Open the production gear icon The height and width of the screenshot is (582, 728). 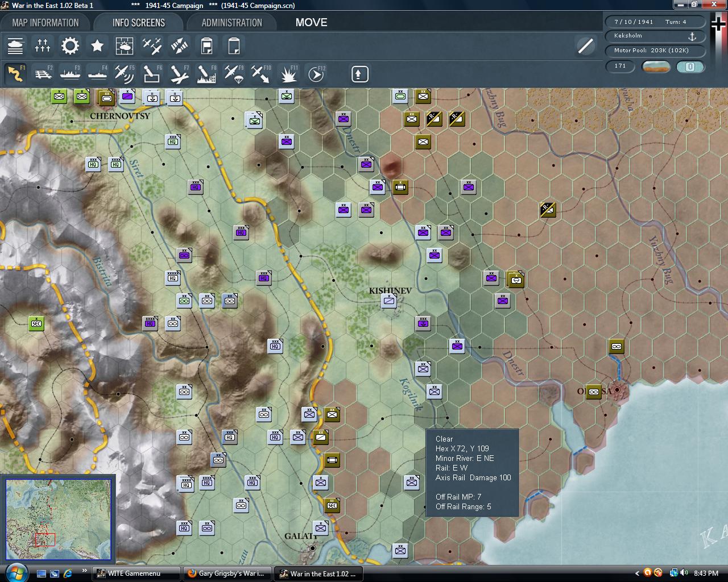tap(70, 46)
